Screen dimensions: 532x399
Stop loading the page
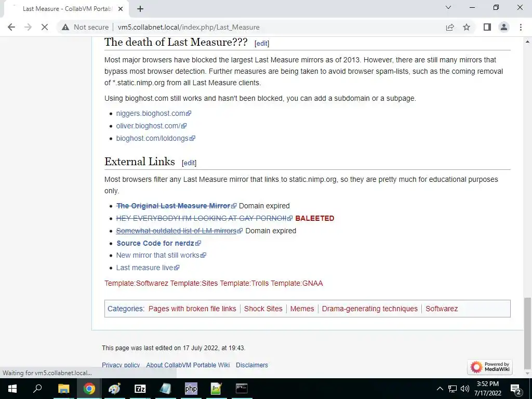tap(45, 27)
